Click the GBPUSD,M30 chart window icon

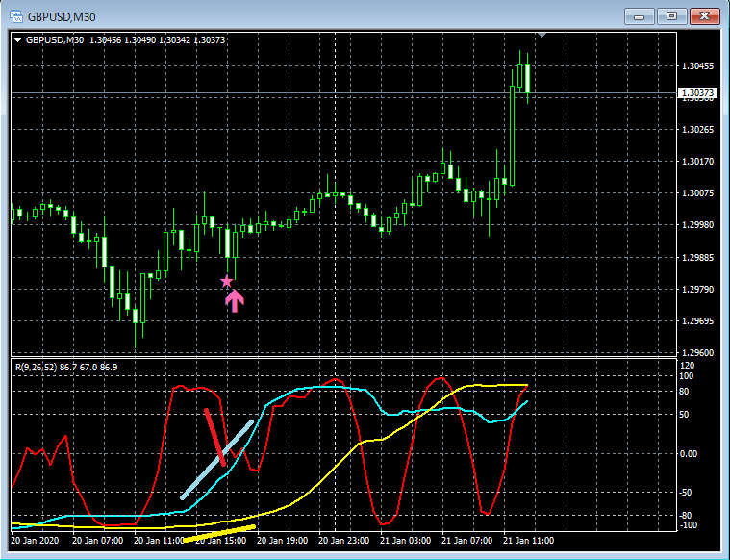click(15, 16)
